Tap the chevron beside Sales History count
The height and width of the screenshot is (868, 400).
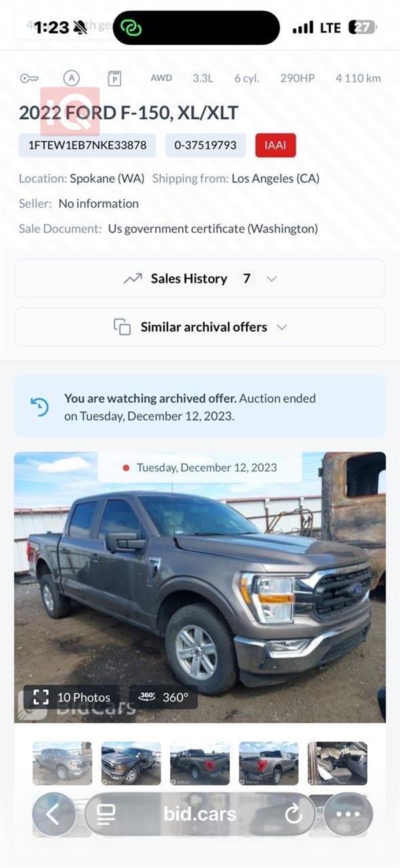(271, 279)
